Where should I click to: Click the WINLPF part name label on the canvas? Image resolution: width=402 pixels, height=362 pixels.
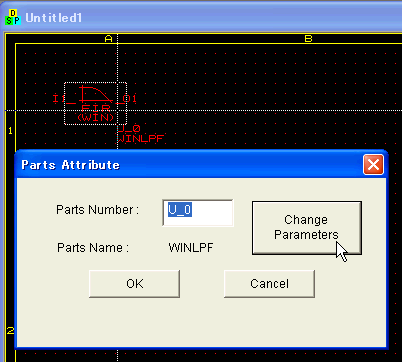[140, 139]
